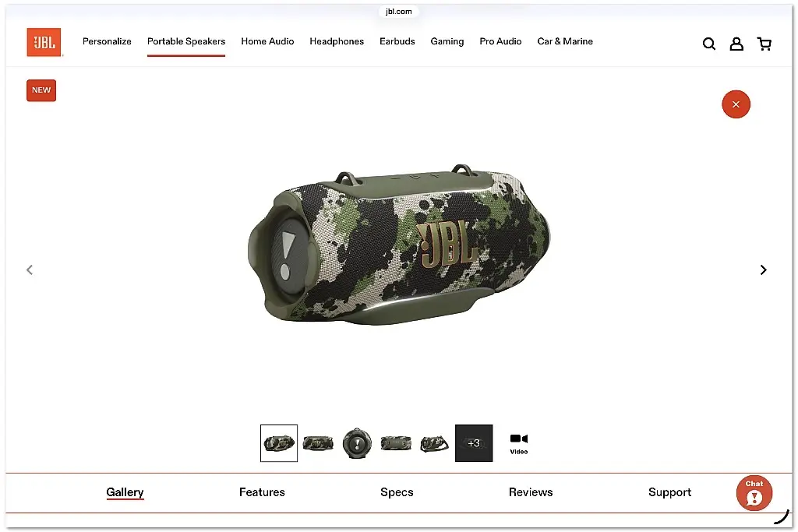
Task: Open the Home Audio menu
Action: point(268,41)
